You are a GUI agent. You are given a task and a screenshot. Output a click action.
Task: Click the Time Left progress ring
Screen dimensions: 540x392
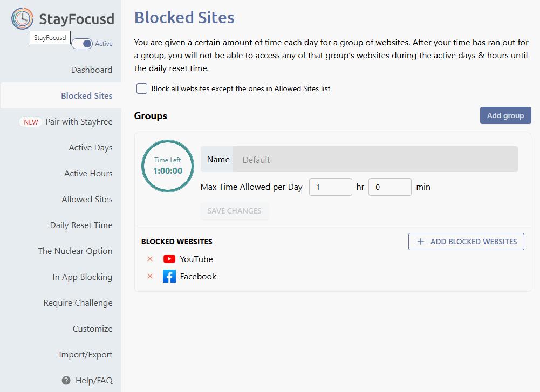tap(167, 166)
